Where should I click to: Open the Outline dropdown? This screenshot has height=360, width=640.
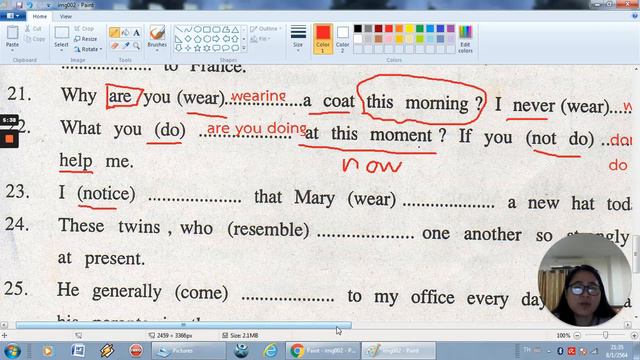[266, 29]
